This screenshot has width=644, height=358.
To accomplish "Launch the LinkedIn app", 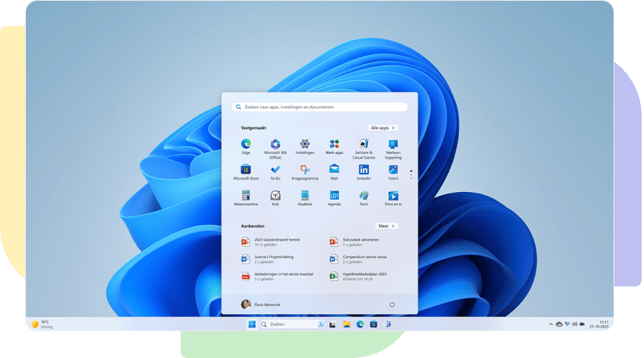I will [x=364, y=172].
